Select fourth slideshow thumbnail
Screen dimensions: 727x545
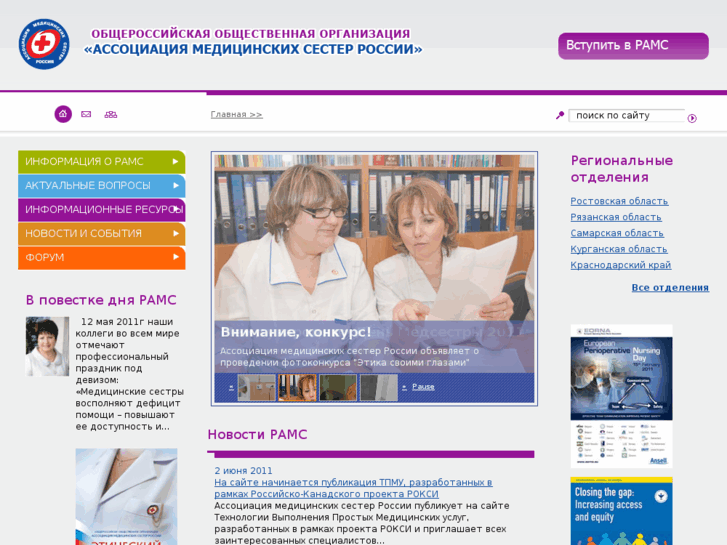pyautogui.click(x=379, y=387)
